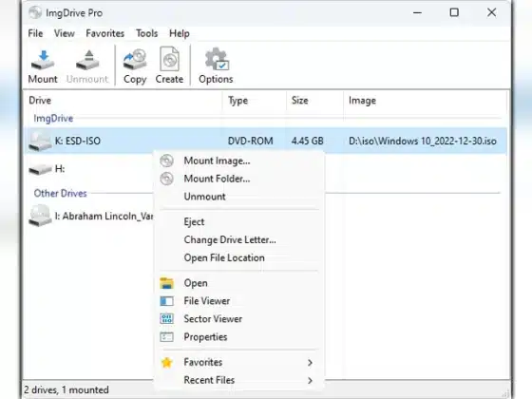The width and height of the screenshot is (532, 399).
Task: Click the Copy disc toolbar icon
Action: tap(135, 60)
